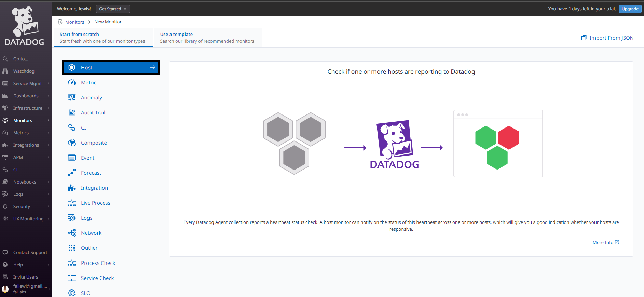
Task: Click the monitors icon beside breadcrumb
Action: coord(60,22)
